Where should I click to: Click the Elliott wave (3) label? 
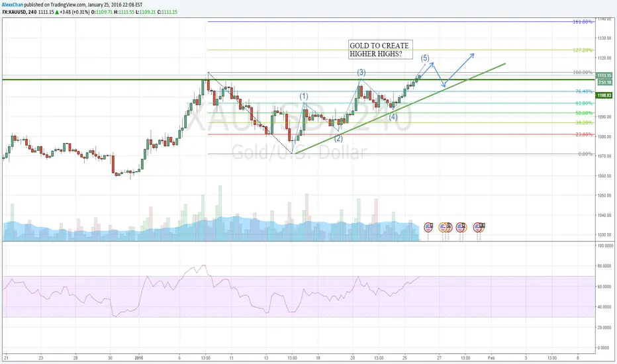(x=361, y=72)
